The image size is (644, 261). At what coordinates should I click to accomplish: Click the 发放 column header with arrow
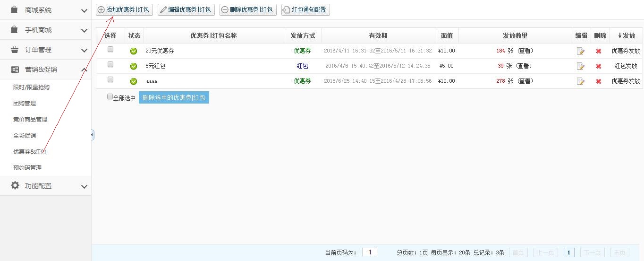[x=626, y=35]
